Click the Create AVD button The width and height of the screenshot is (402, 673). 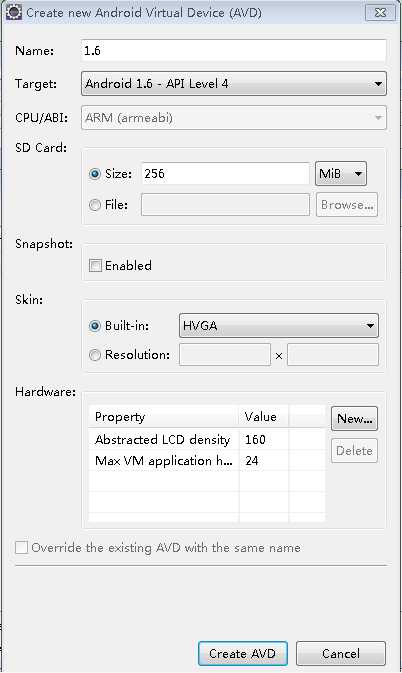click(x=242, y=654)
